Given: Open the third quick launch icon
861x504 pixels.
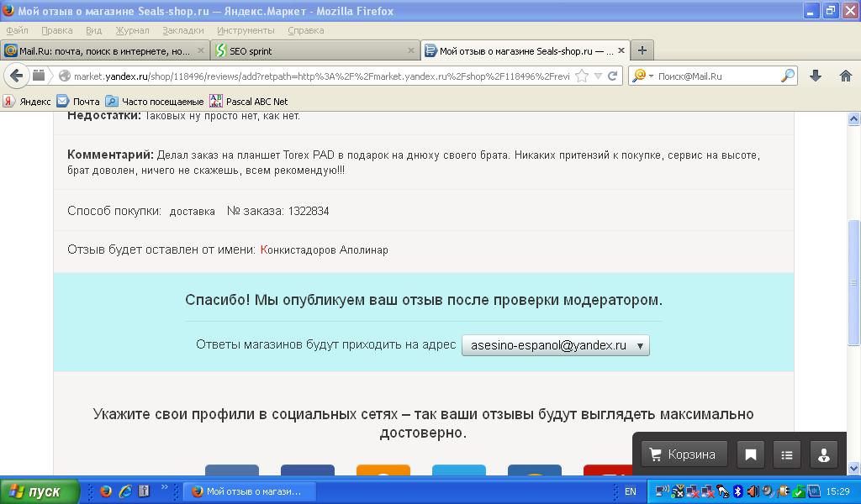Looking at the screenshot, I should [x=144, y=491].
